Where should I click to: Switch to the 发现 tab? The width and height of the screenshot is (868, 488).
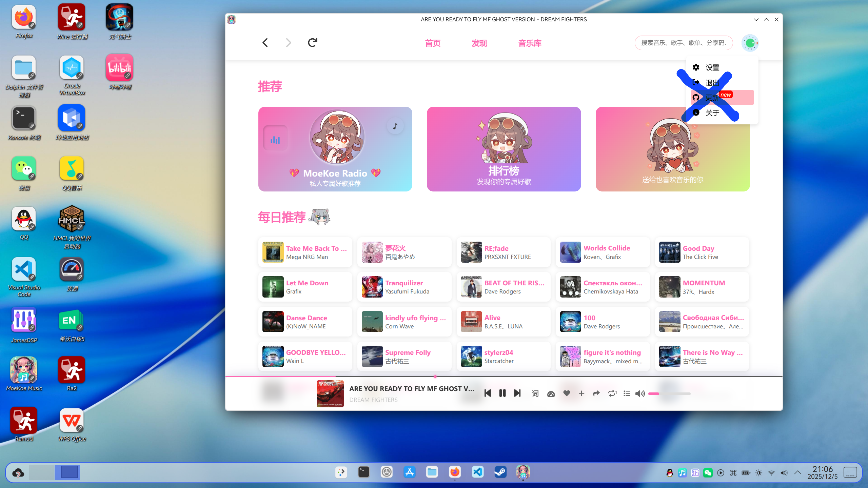coord(479,43)
